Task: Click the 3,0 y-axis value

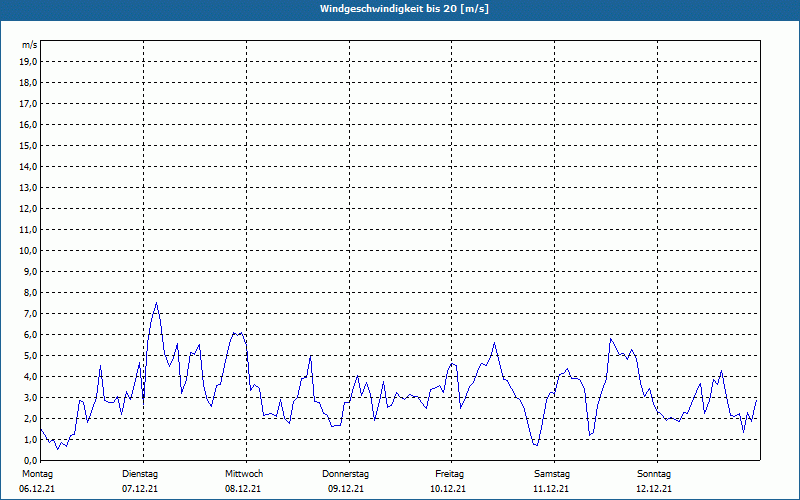Action: 31,397
